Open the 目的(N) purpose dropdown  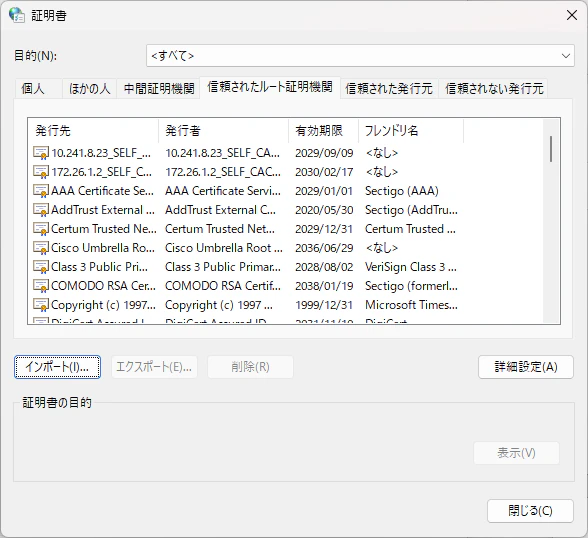tap(360, 56)
